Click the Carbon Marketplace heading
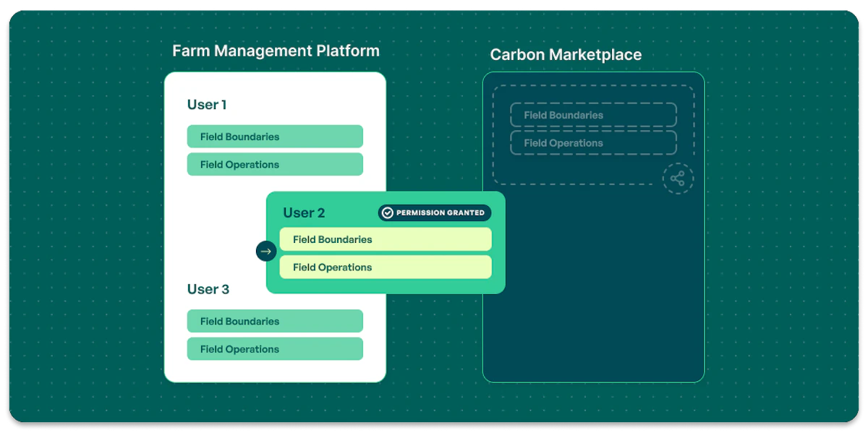This screenshot has width=868, height=433. click(566, 55)
